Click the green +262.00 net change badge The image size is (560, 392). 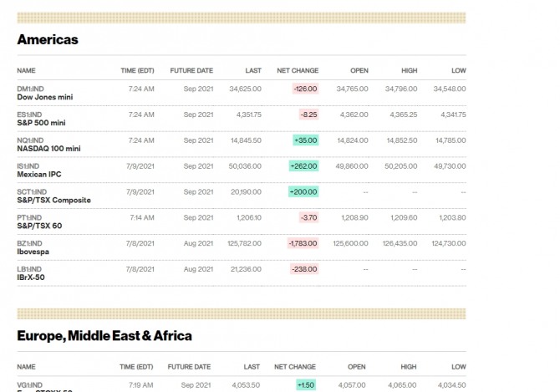[x=304, y=166]
